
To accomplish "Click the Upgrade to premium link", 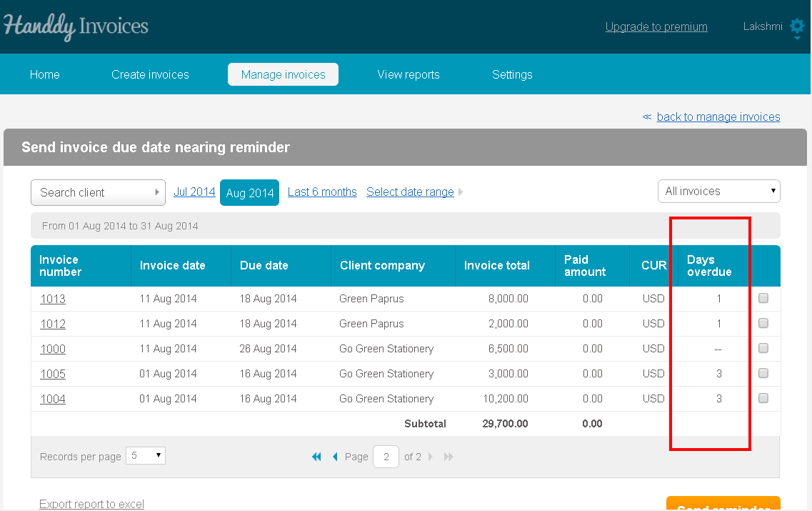I will [656, 26].
